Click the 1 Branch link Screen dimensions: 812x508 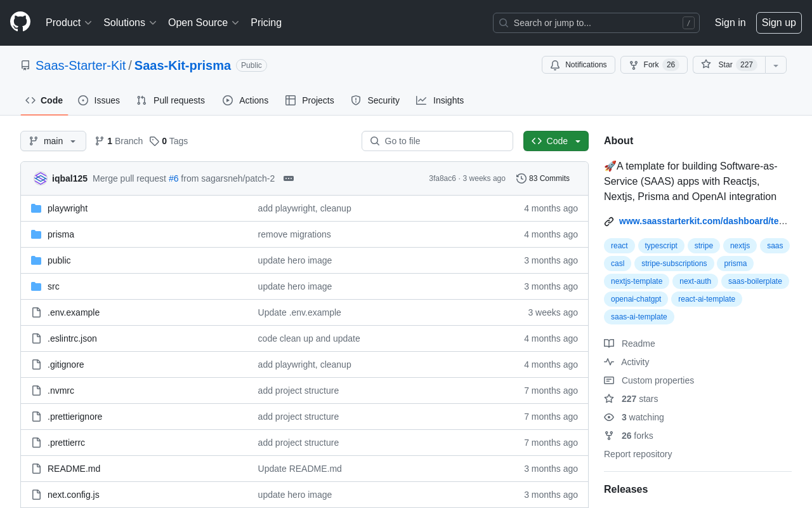click(119, 141)
